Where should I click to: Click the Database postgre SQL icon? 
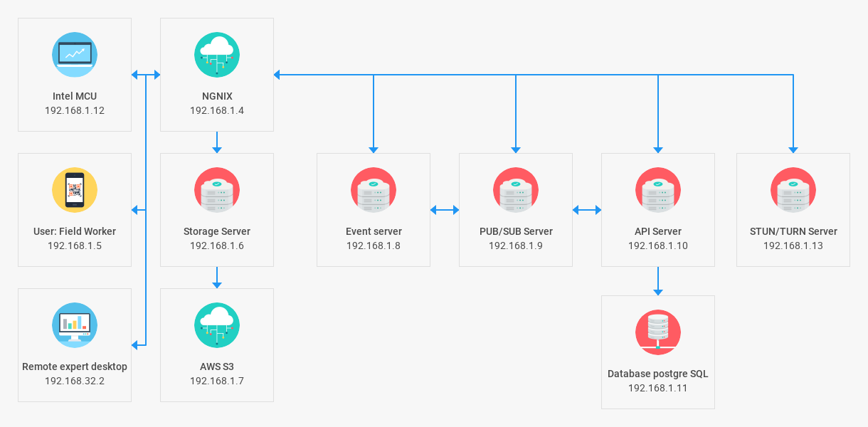click(658, 332)
